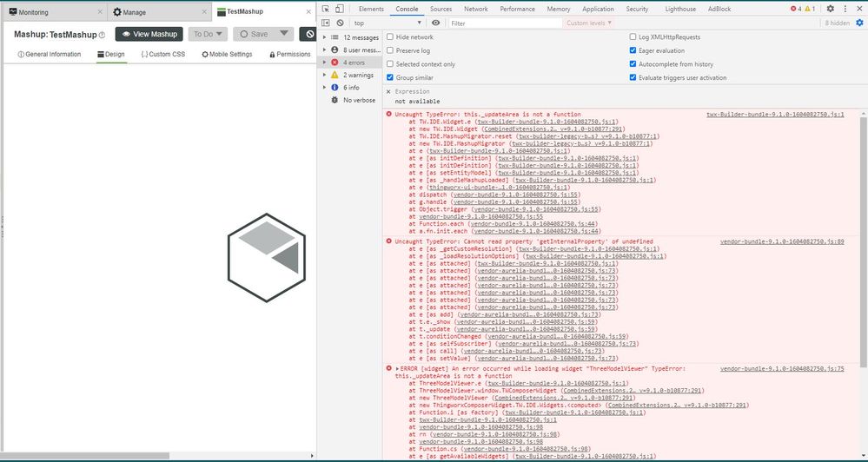Image resolution: width=868 pixels, height=462 pixels.
Task: Open the DevTools three-dot menu
Action: (x=845, y=9)
